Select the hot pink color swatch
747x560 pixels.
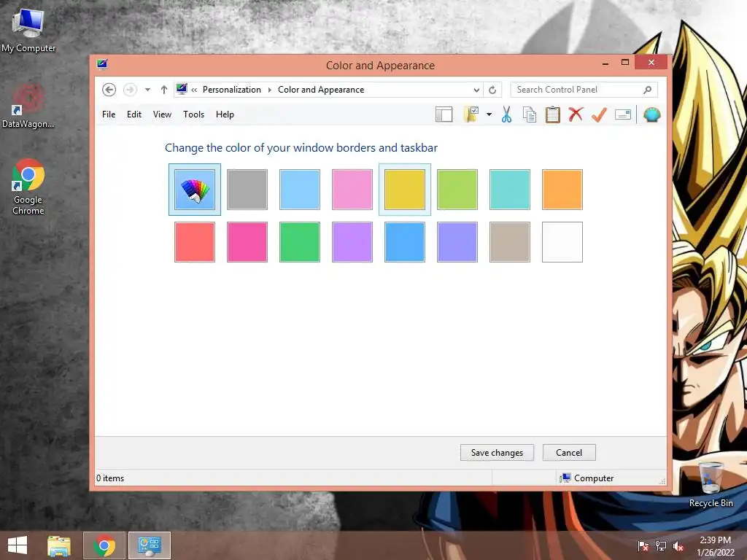coord(247,242)
